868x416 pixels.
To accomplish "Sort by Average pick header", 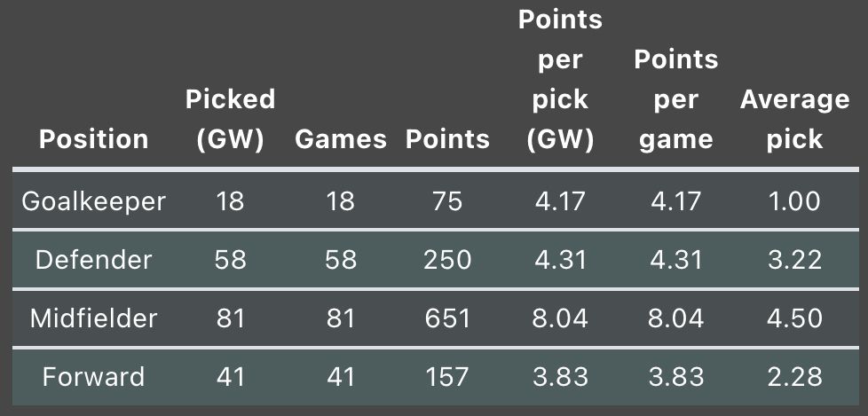I will point(794,120).
